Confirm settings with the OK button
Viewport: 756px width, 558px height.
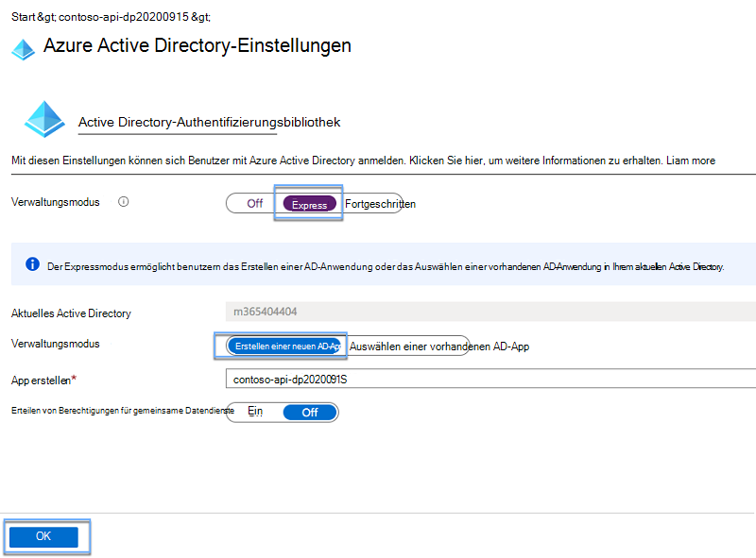pos(43,535)
